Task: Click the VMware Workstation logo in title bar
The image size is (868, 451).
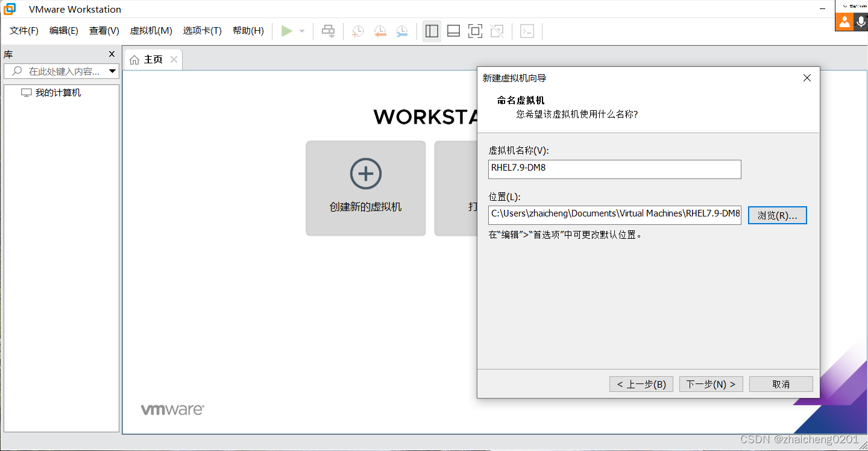Action: [x=10, y=9]
